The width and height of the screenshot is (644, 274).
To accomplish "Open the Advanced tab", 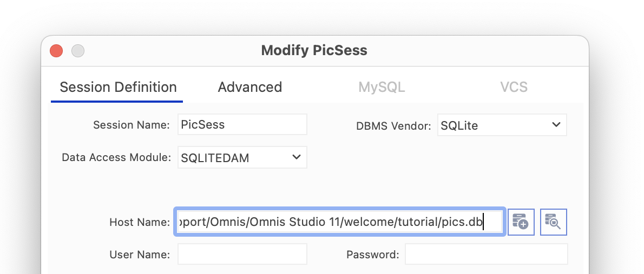I will pos(249,87).
